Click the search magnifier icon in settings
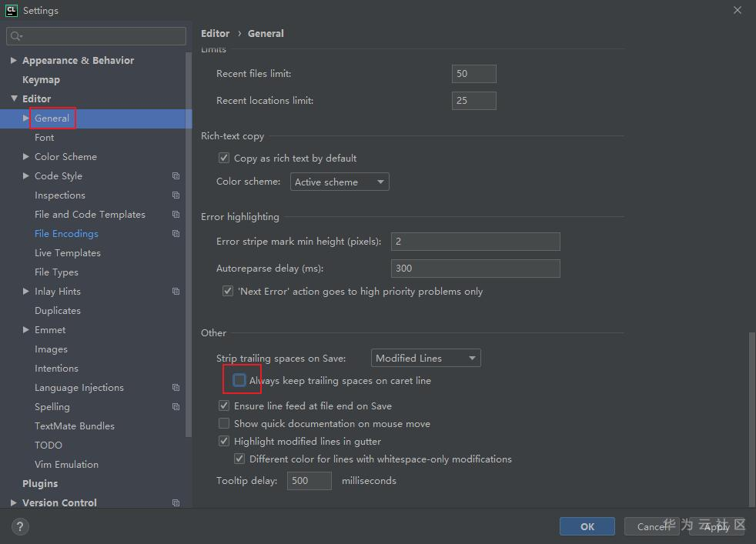This screenshot has height=544, width=756. 15,36
